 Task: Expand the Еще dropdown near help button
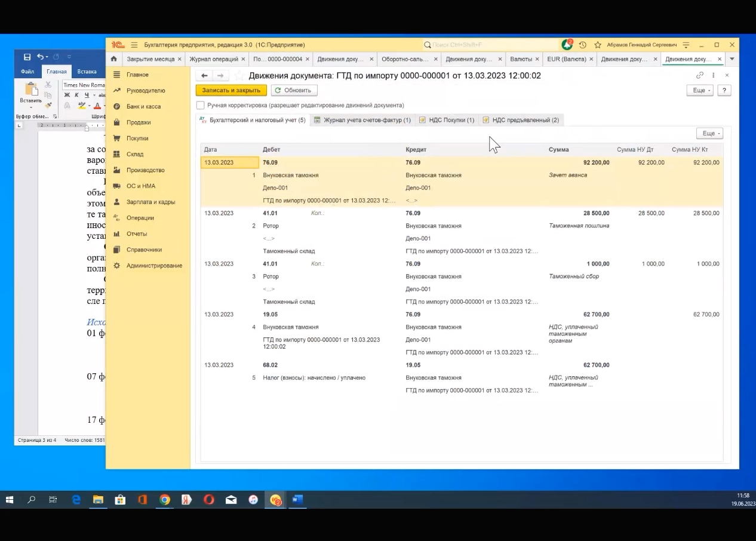click(x=699, y=90)
